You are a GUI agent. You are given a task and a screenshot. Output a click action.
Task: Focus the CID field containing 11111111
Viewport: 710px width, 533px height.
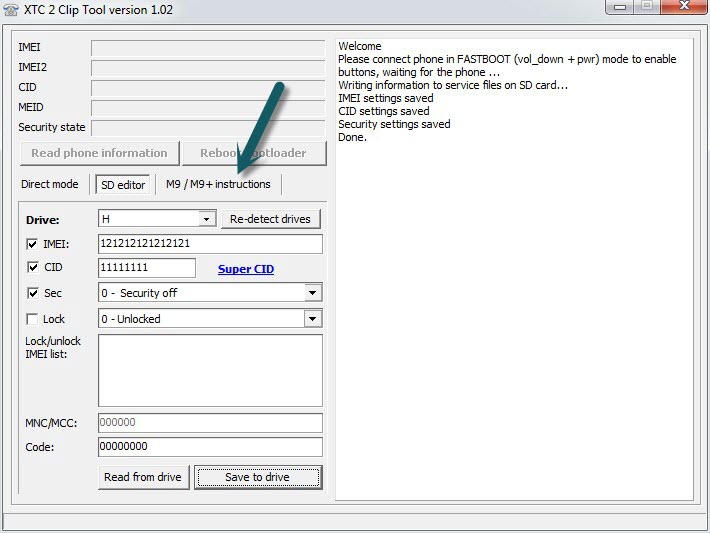pyautogui.click(x=147, y=268)
